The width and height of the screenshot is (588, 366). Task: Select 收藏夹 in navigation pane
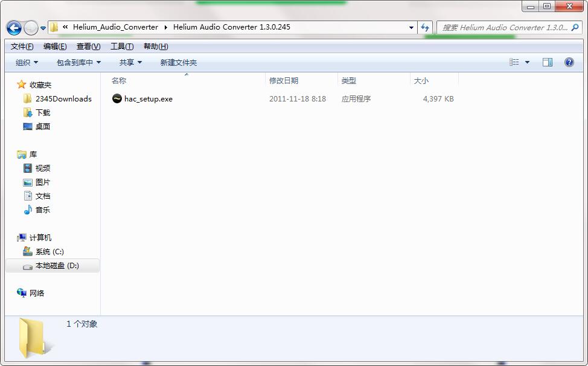click(40, 85)
